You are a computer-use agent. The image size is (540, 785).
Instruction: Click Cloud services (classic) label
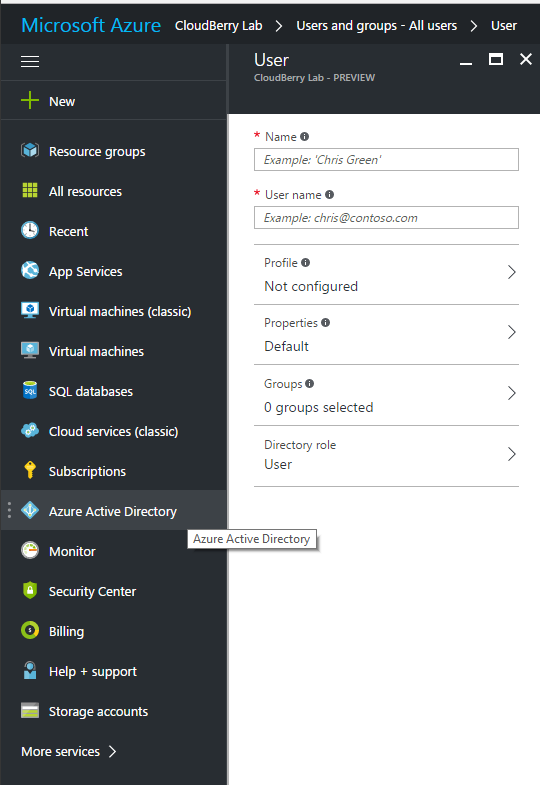(113, 432)
